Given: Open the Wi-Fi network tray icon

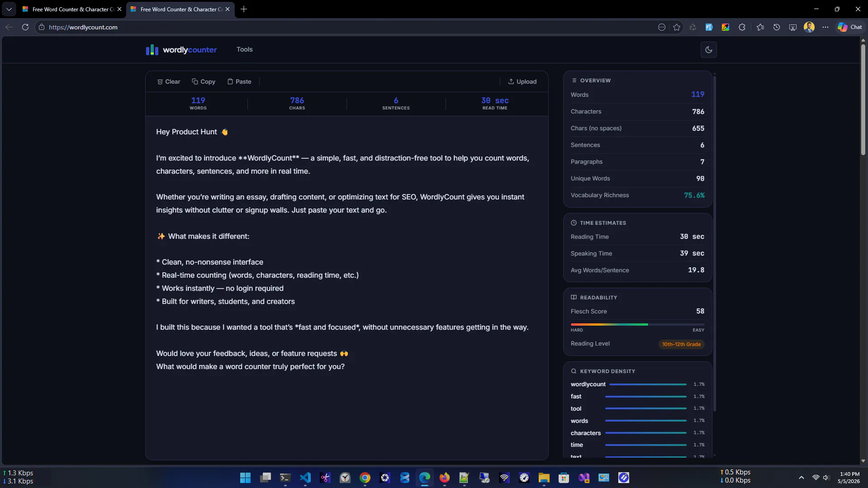Looking at the screenshot, I should (x=816, y=478).
